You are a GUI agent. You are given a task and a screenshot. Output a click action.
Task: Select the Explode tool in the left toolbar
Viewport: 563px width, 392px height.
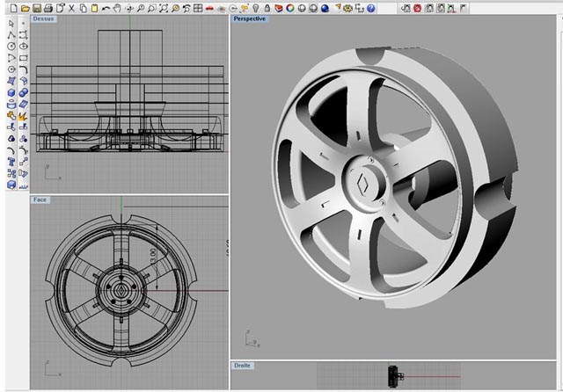coord(24,115)
